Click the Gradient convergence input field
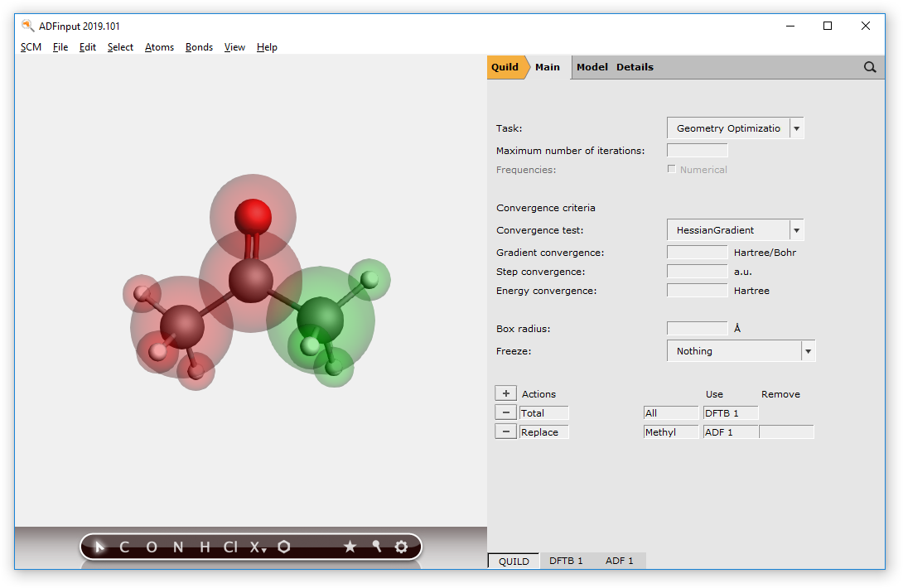The image size is (903, 588). pos(697,253)
